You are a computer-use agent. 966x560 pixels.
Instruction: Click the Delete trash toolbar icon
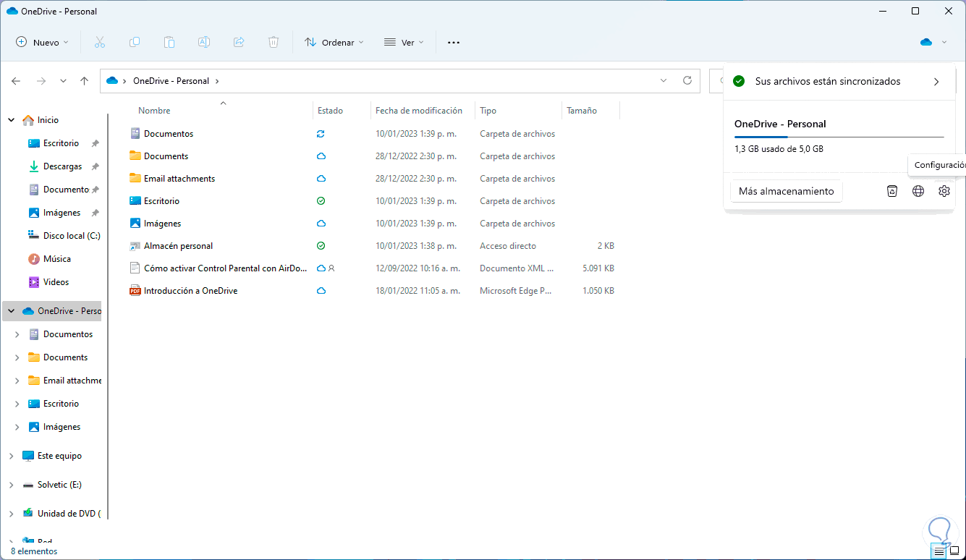pos(274,42)
